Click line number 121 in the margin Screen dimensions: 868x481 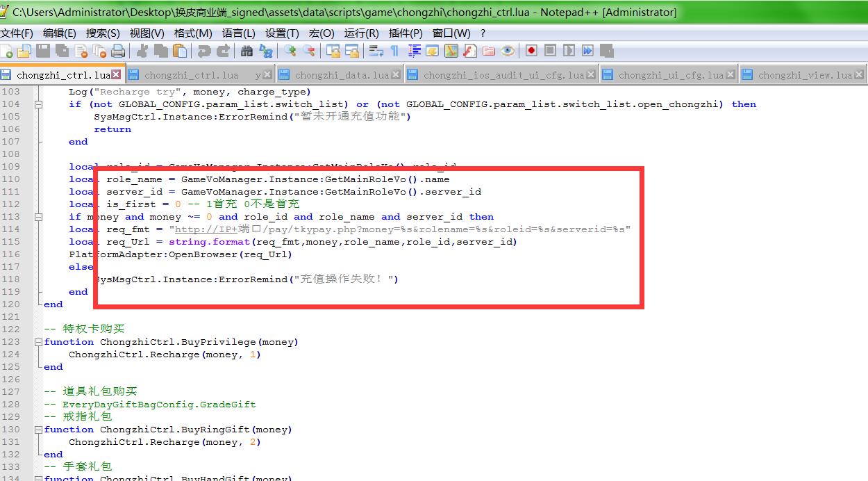(11, 317)
